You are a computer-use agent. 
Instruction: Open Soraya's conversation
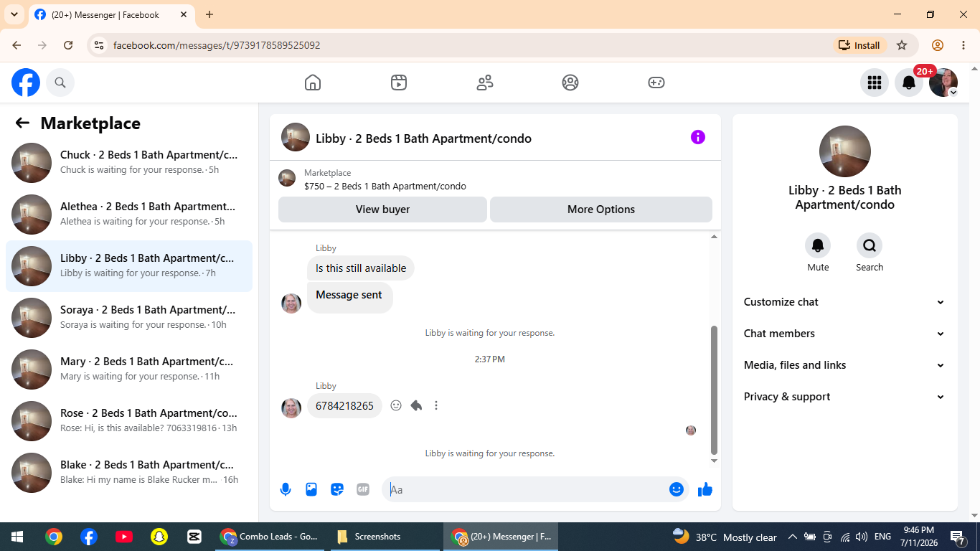129,318
